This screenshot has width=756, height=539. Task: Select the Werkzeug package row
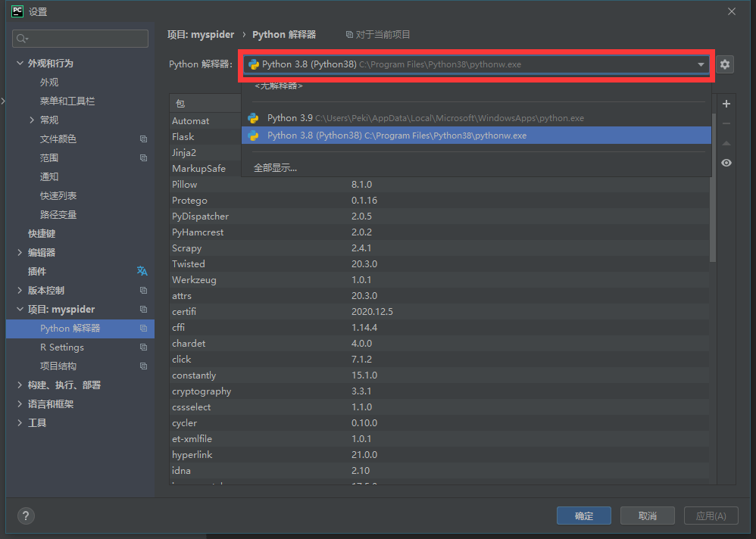(439, 280)
